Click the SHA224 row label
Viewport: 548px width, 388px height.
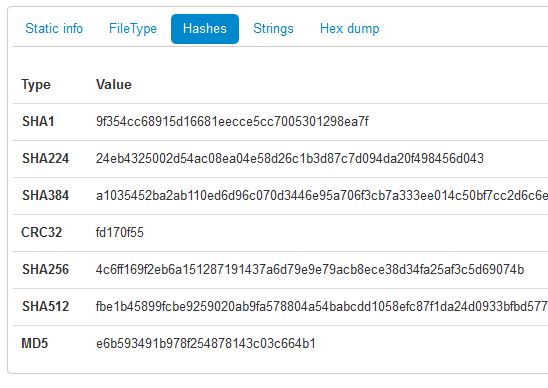(x=45, y=159)
